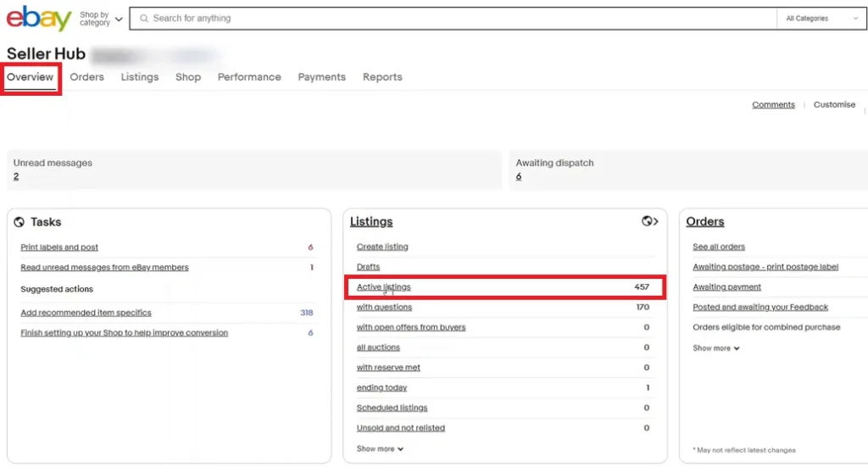Image resolution: width=868 pixels, height=472 pixels.
Task: Click the Seller Hub title
Action: 46,53
